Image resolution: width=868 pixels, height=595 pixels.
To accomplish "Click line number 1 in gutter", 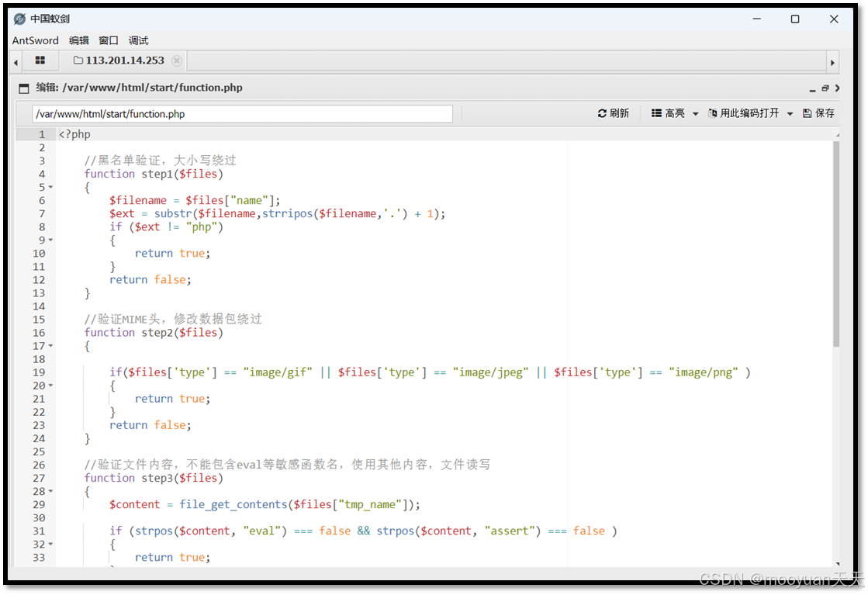I will [42, 134].
